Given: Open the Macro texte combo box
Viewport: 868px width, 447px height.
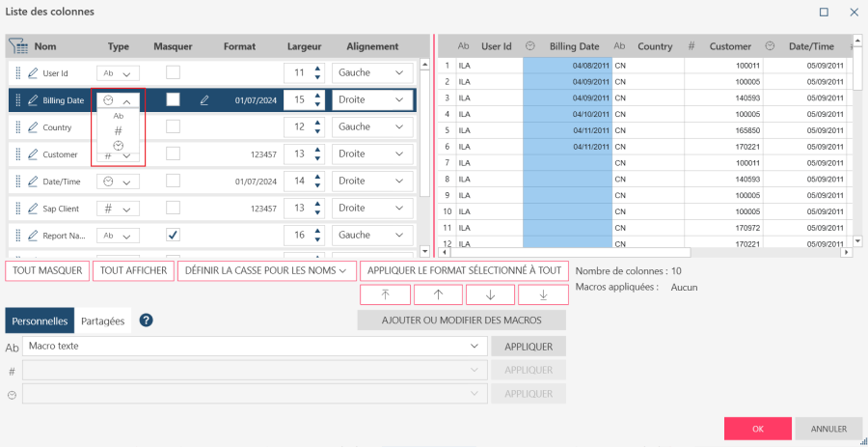Looking at the screenshot, I should tap(255, 346).
